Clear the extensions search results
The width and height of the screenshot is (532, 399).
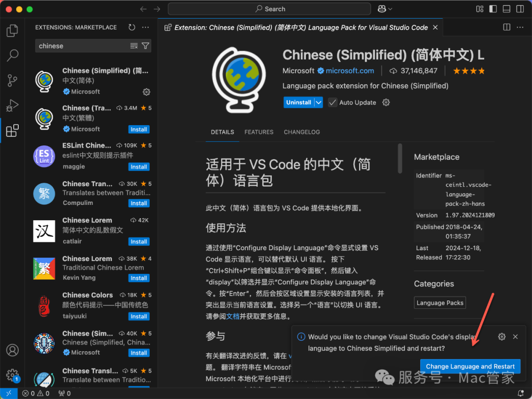click(x=134, y=46)
